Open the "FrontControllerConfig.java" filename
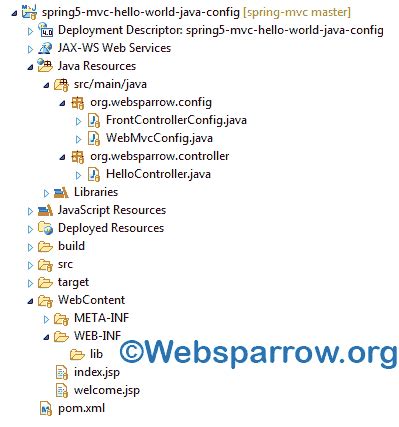 tap(176, 120)
